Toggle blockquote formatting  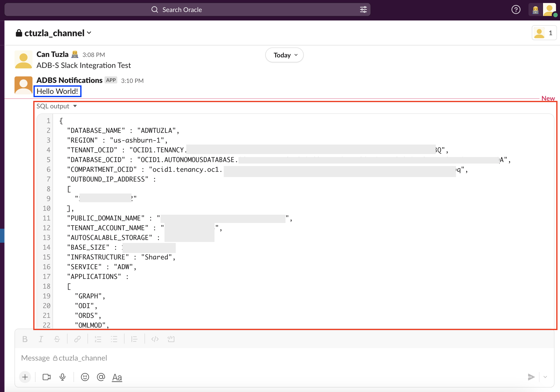point(134,339)
